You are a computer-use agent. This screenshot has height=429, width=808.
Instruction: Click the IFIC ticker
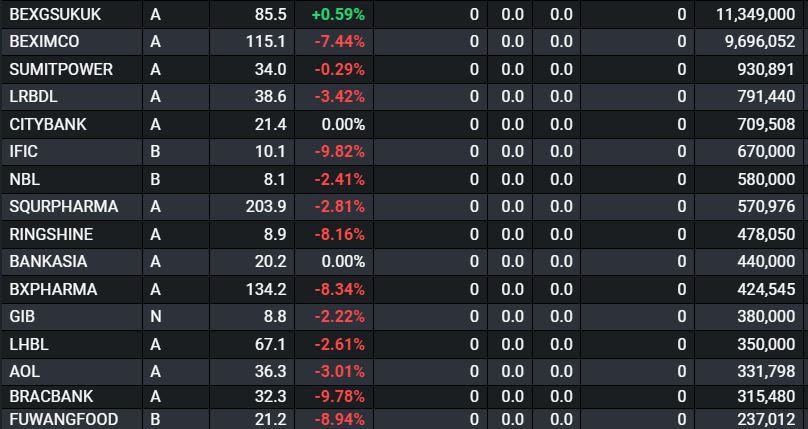pos(24,152)
